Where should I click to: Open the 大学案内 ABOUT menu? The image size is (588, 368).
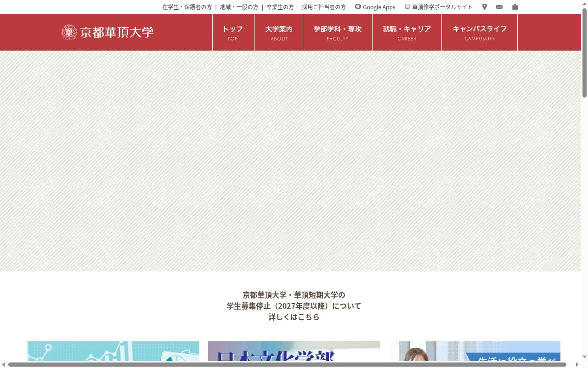279,32
